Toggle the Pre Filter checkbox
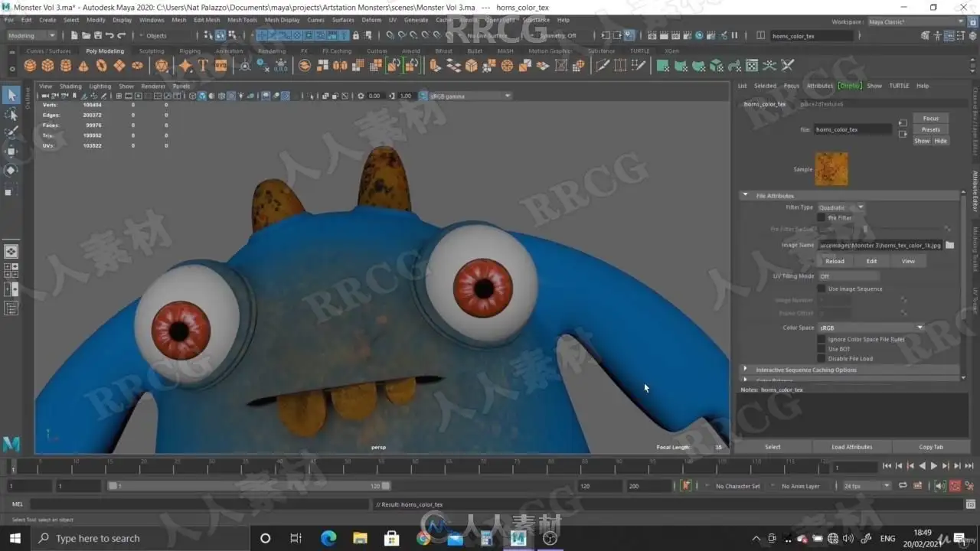This screenshot has height=551, width=980. (x=822, y=218)
